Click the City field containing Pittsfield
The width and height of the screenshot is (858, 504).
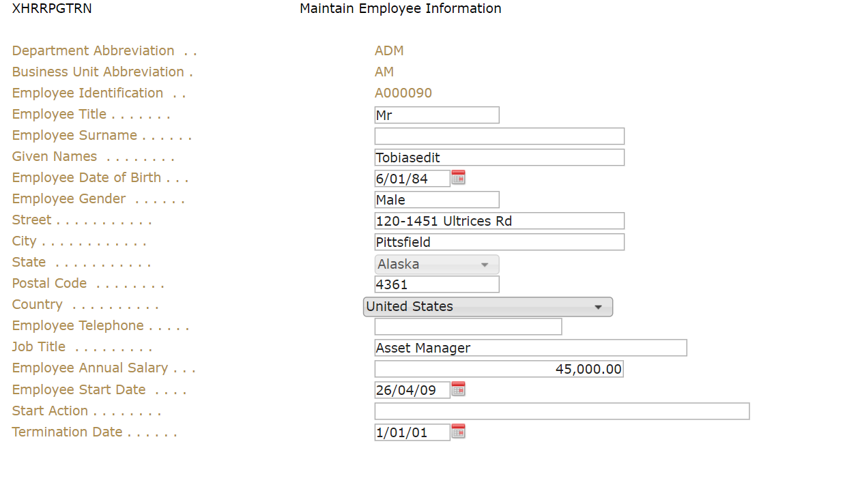click(499, 242)
